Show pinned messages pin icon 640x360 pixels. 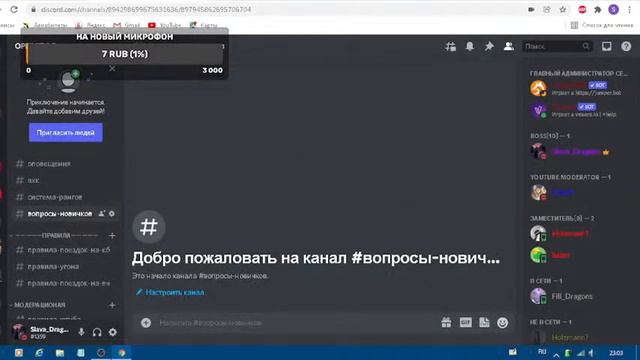click(x=489, y=47)
